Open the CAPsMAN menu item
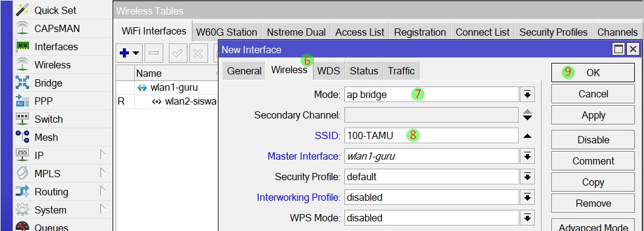The height and width of the screenshot is (231, 644). (x=63, y=28)
